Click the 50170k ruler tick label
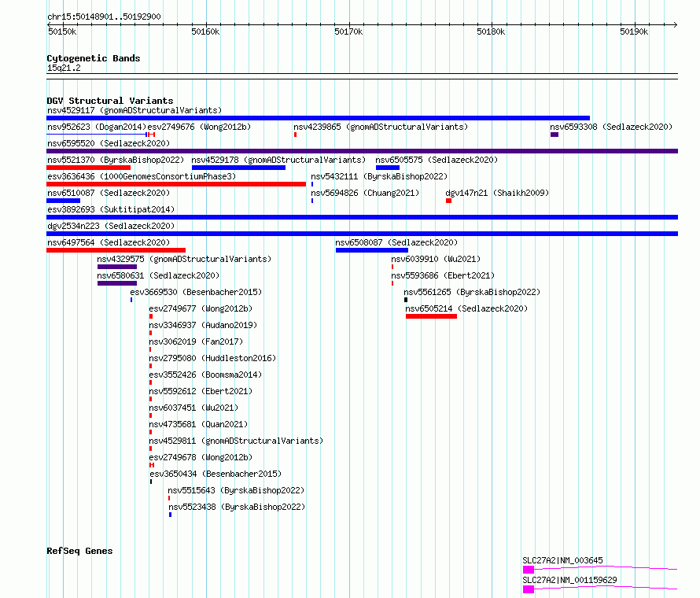Viewport: 700px width, 598px height. 348,31
